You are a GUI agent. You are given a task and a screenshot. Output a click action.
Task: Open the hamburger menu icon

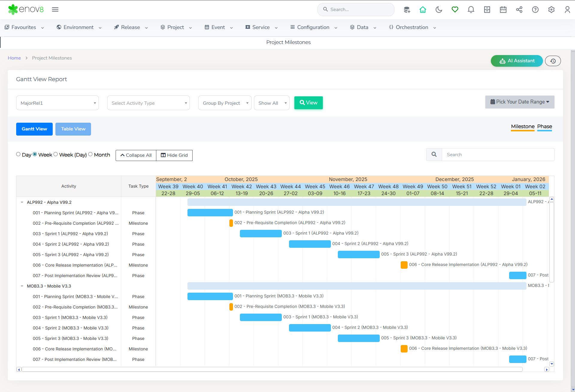(55, 10)
